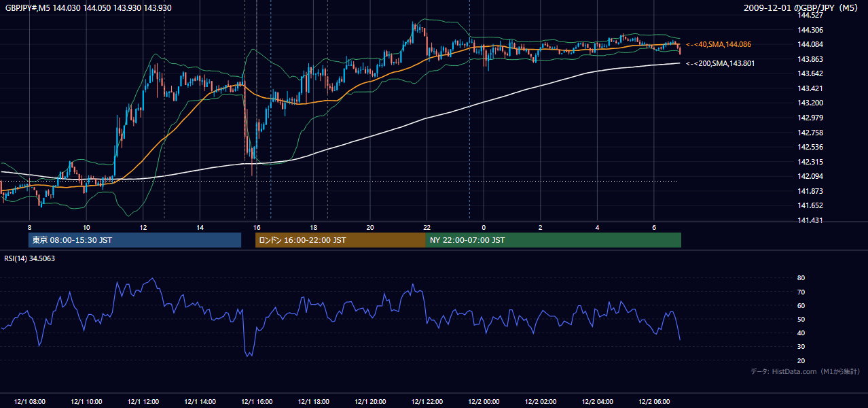Click bottom time label 12/1 10:00
The height and width of the screenshot is (408, 868).
(x=86, y=402)
